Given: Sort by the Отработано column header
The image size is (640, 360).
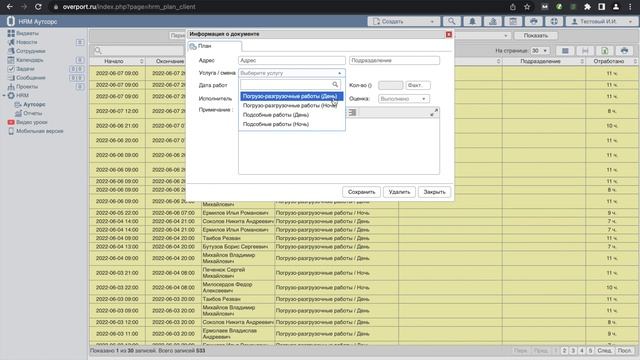Looking at the screenshot, I should [x=611, y=61].
